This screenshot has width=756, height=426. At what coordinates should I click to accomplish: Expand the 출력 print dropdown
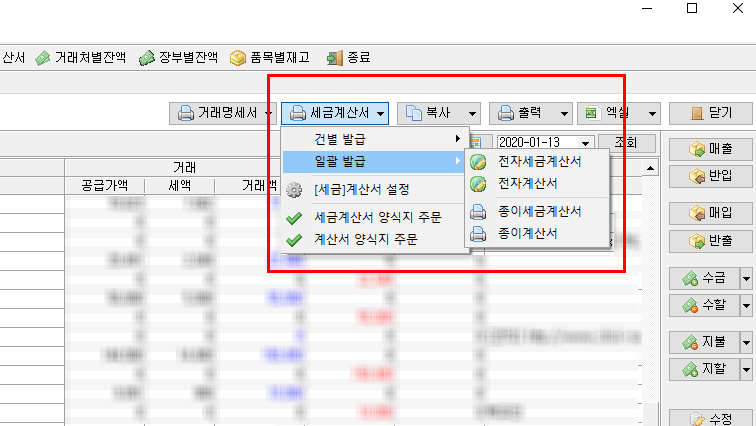tap(565, 112)
